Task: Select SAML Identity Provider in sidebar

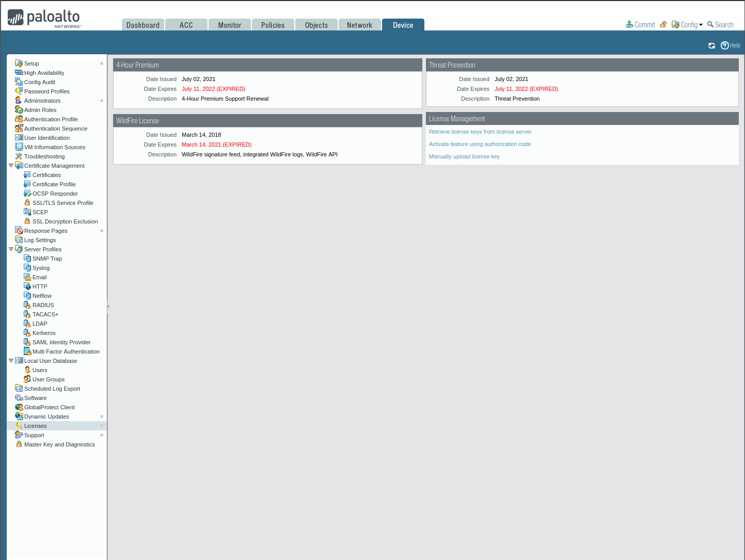Action: [61, 342]
